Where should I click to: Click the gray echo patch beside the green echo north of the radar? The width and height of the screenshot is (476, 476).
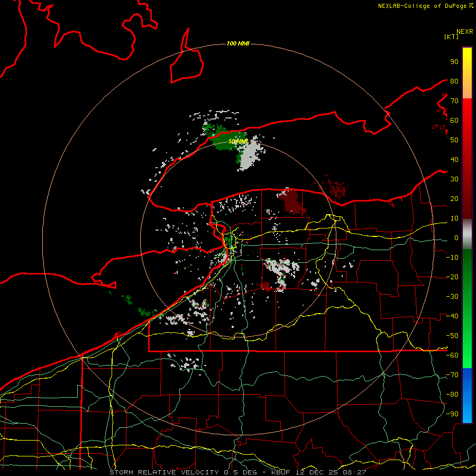click(x=251, y=155)
